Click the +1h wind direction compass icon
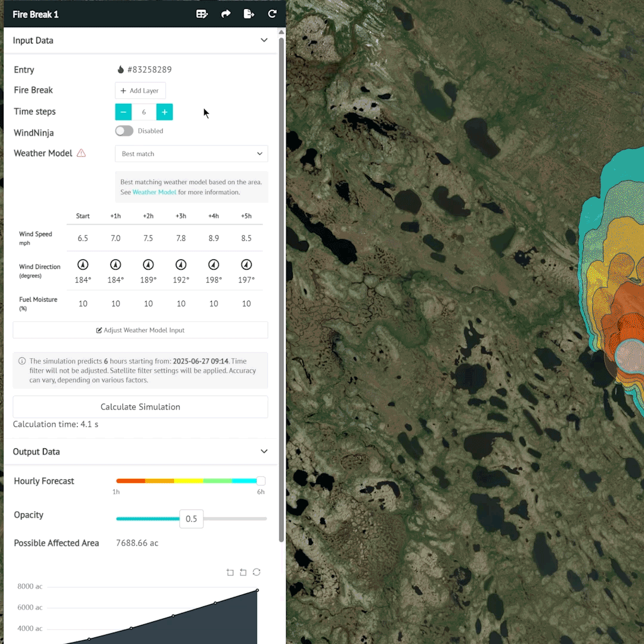Image resolution: width=644 pixels, height=644 pixels. pyautogui.click(x=116, y=265)
